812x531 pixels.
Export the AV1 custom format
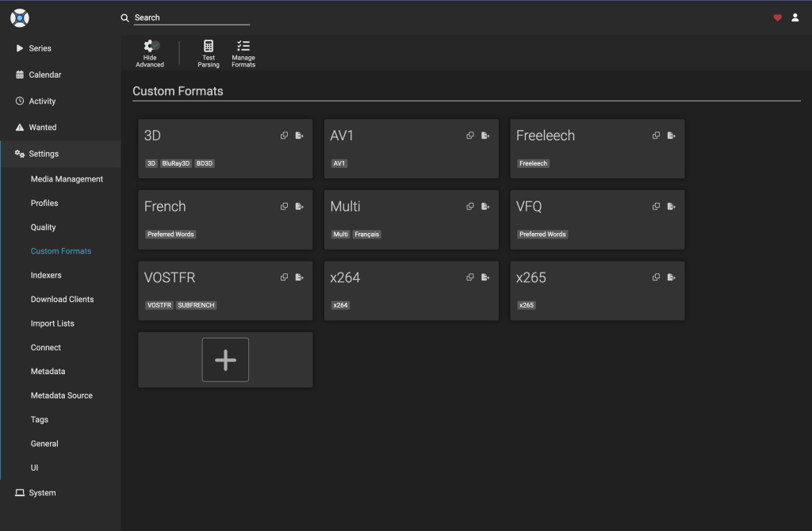485,136
